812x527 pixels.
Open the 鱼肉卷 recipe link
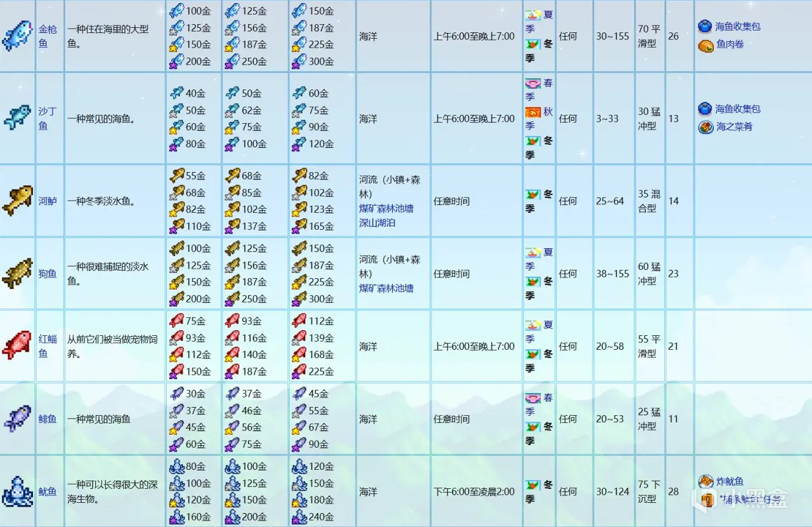[730, 45]
